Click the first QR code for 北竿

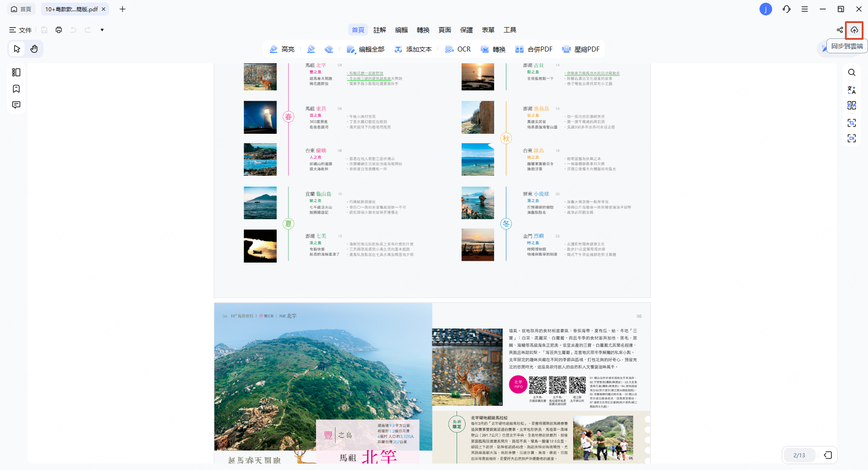[538, 385]
